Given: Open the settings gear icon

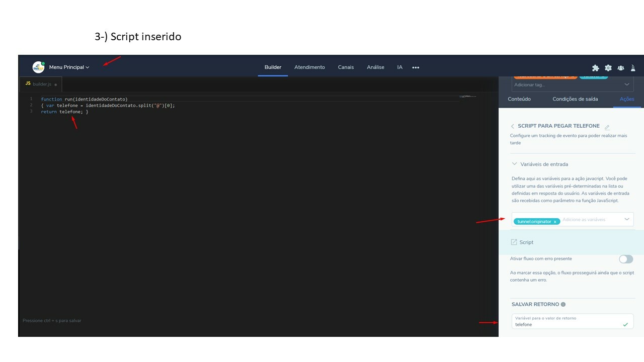Looking at the screenshot, I should tap(608, 68).
